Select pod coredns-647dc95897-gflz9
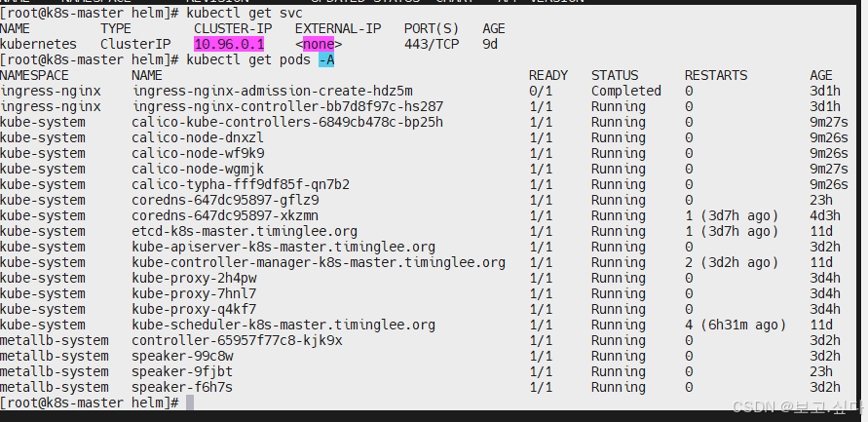The height and width of the screenshot is (422, 868). click(x=225, y=200)
